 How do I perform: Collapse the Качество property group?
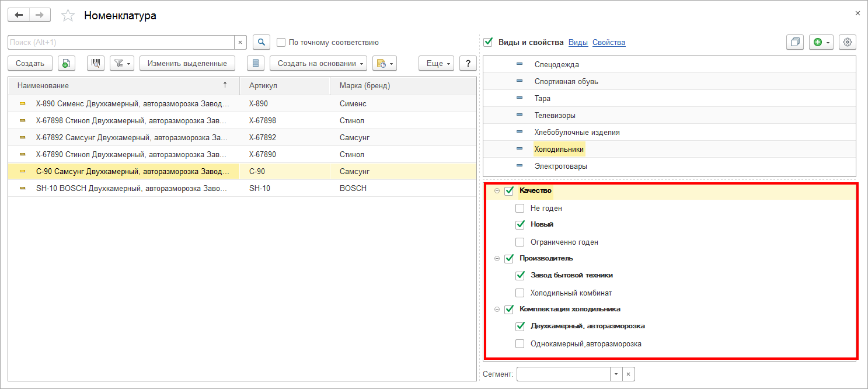[497, 190]
